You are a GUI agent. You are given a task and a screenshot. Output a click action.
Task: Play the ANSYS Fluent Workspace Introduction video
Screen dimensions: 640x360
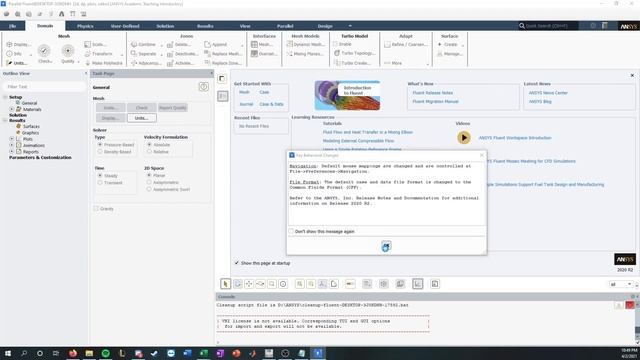coord(464,138)
